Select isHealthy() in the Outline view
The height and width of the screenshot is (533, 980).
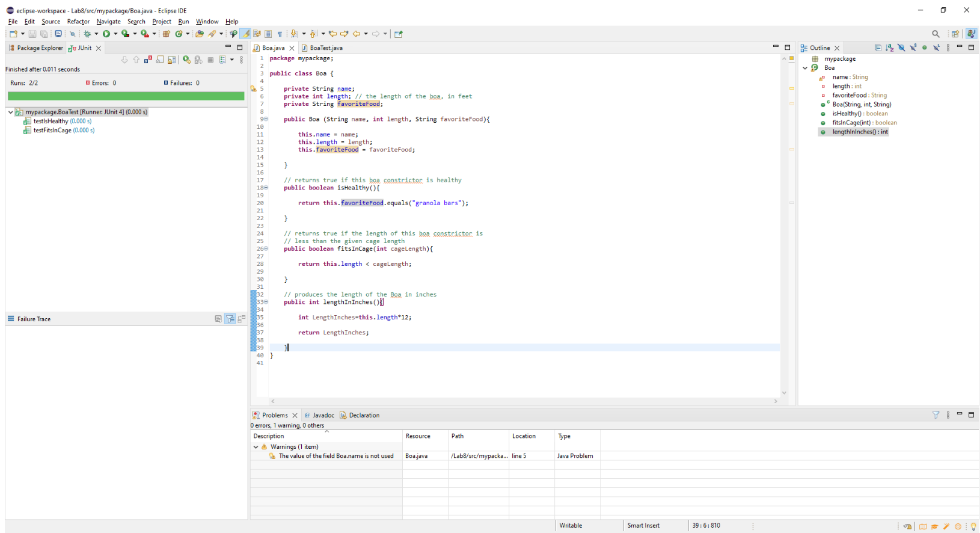(854, 113)
